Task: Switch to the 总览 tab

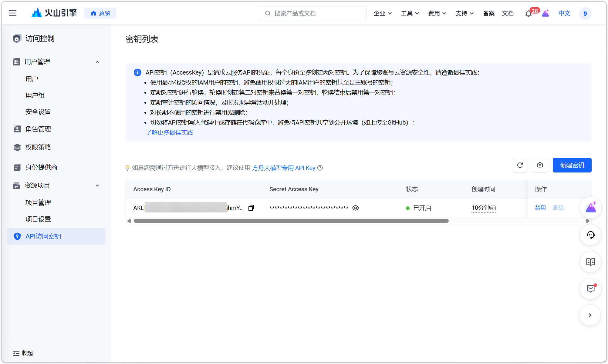Action: pos(100,13)
